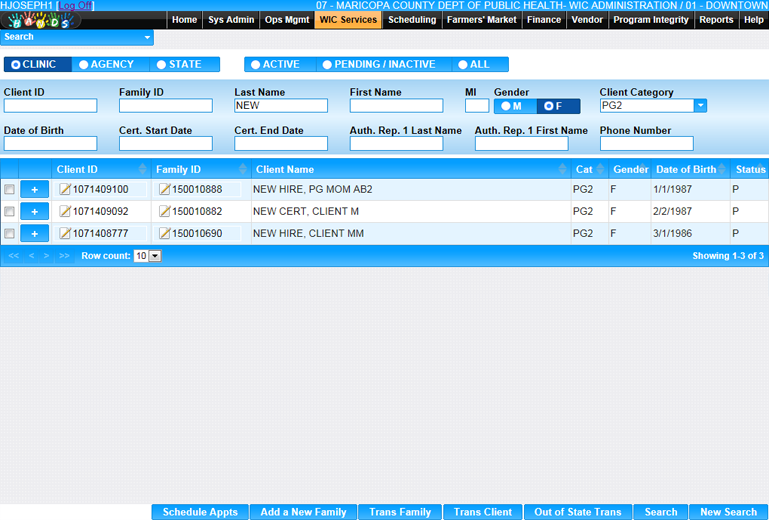Sort by Client ID column arrows
The height and width of the screenshot is (520, 769).
pos(142,170)
